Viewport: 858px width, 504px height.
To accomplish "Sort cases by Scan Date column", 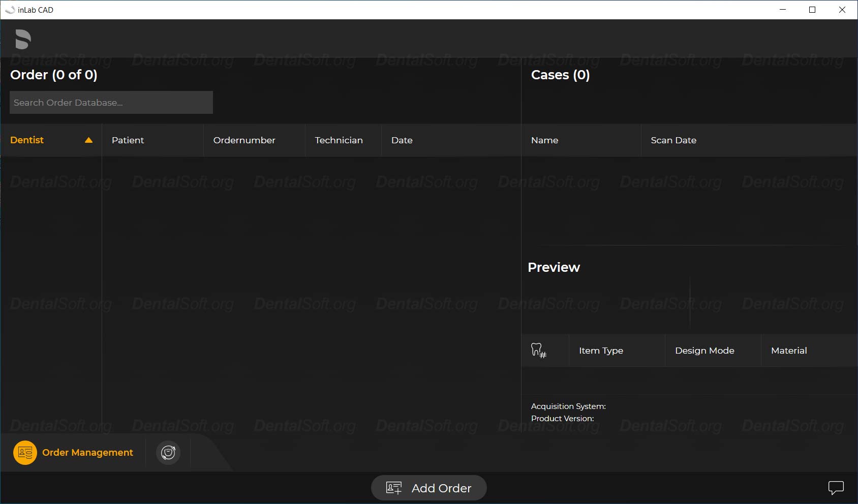I will coord(673,140).
